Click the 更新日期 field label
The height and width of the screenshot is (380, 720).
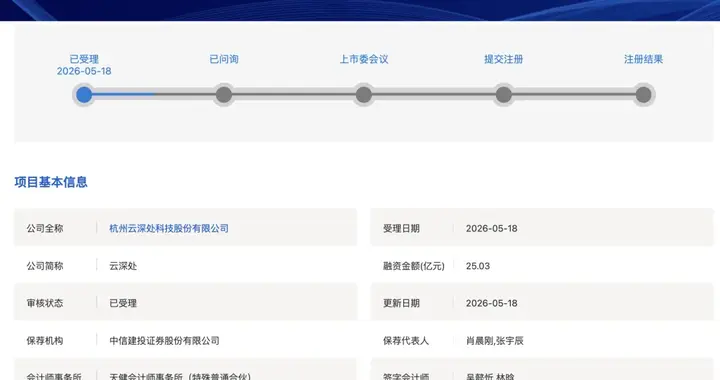point(401,303)
